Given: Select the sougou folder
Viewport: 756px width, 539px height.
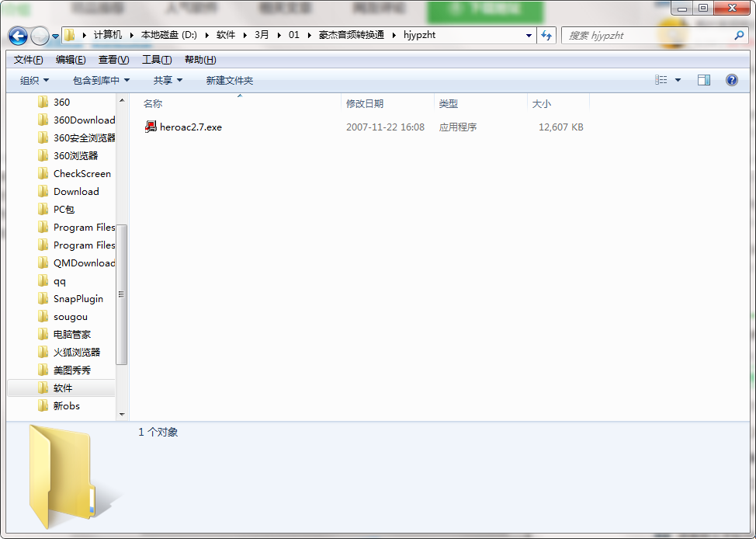Looking at the screenshot, I should pyautogui.click(x=71, y=317).
